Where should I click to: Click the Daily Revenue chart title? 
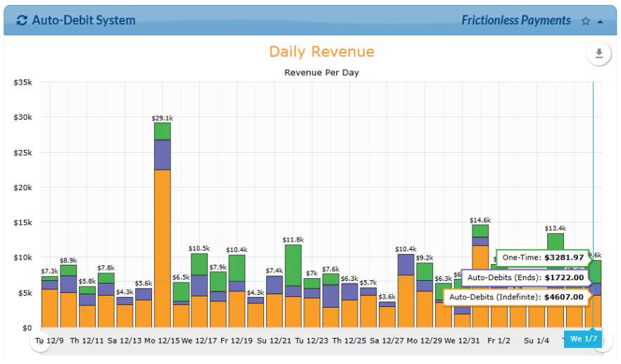click(322, 51)
